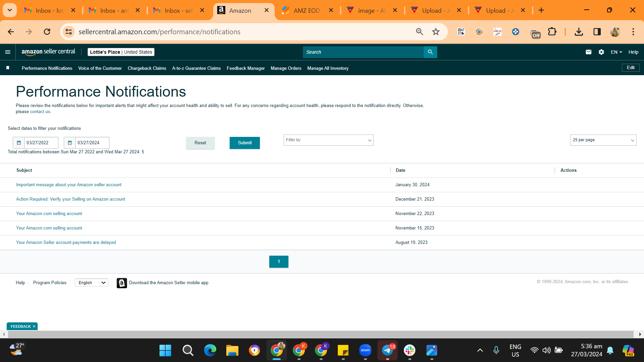Viewport: 644px width, 362px height.
Task: Click the contact us link
Action: 40,112
